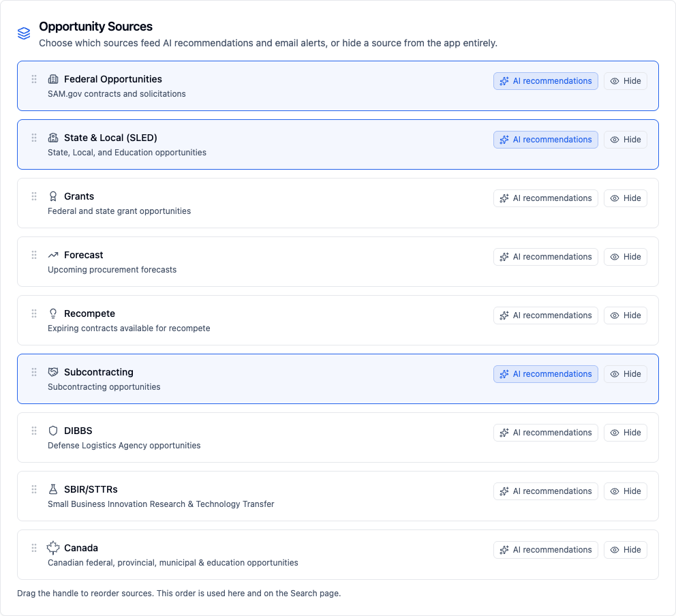Disable AI recommendations for State & Local (SLED)
The width and height of the screenshot is (676, 616).
[545, 140]
